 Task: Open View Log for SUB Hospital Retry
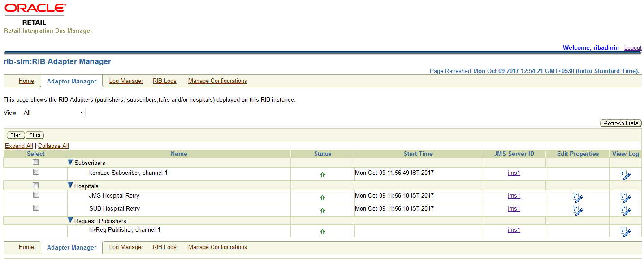tap(626, 211)
